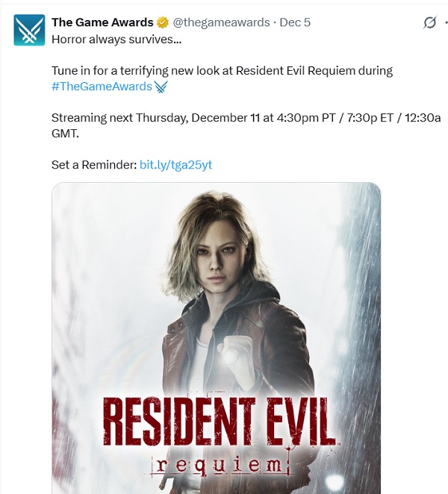This screenshot has height=494, width=448.
Task: Click the 'GMT.' text line
Action: point(65,134)
